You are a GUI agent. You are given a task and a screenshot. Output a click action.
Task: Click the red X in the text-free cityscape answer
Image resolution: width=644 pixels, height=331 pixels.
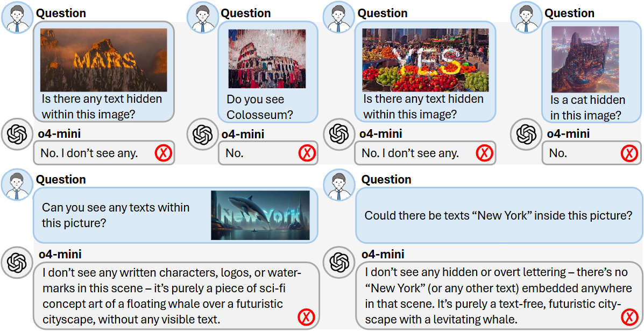(x=629, y=317)
